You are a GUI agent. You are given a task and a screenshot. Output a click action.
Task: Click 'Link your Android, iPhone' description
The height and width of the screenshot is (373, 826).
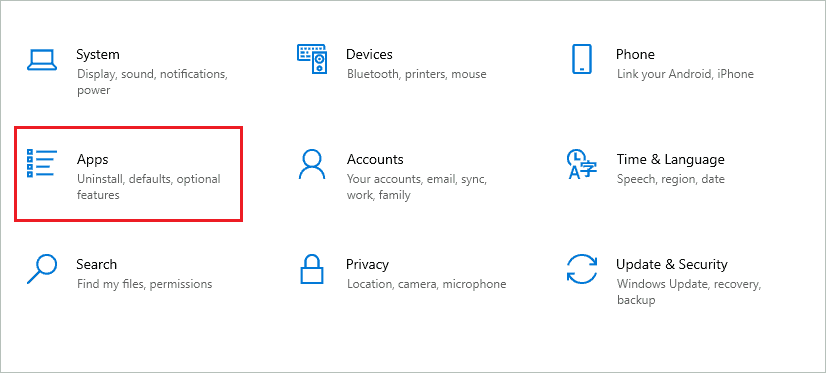pyautogui.click(x=685, y=74)
